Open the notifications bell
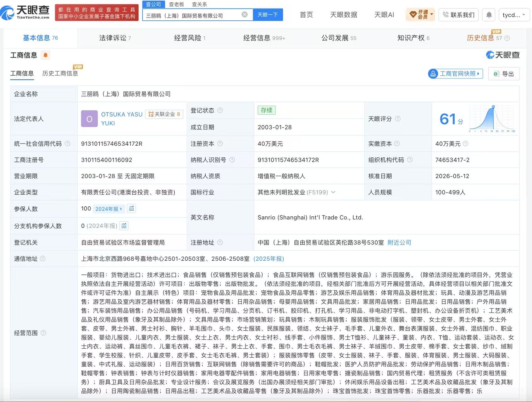This screenshot has width=532, height=402. pos(489,15)
